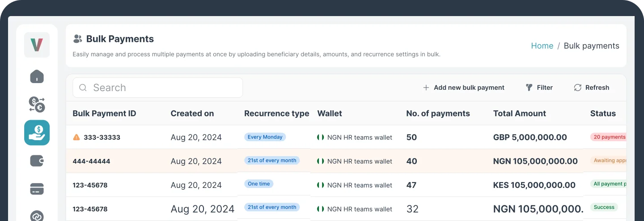Add new bulk payment
The image size is (644, 221).
(463, 88)
